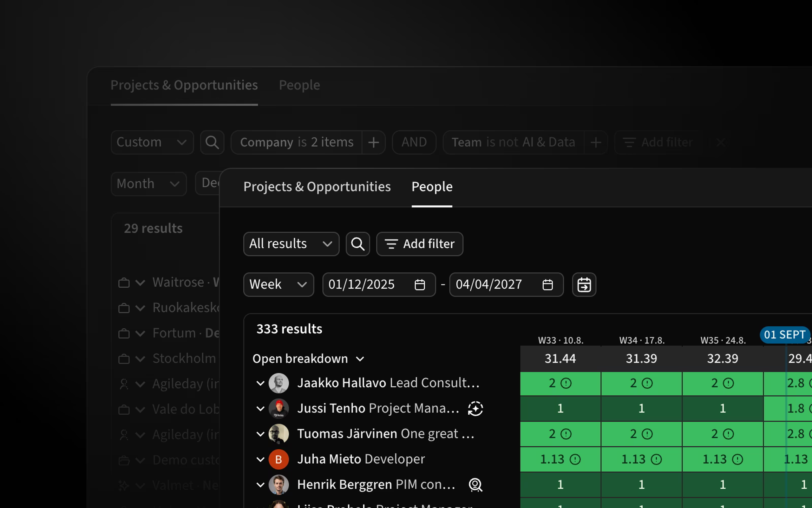812x508 pixels.
Task: Click the 01/12/2025 start date field
Action: click(x=379, y=284)
